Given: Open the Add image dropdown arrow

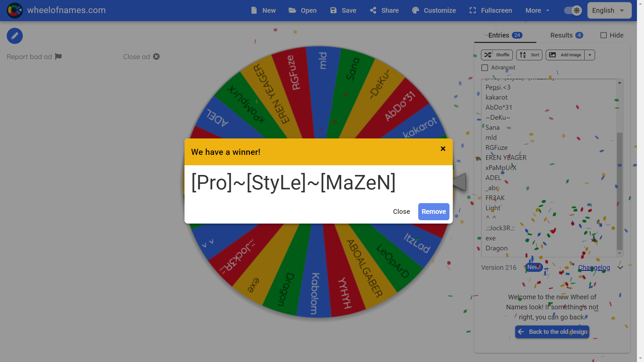Looking at the screenshot, I should [590, 55].
